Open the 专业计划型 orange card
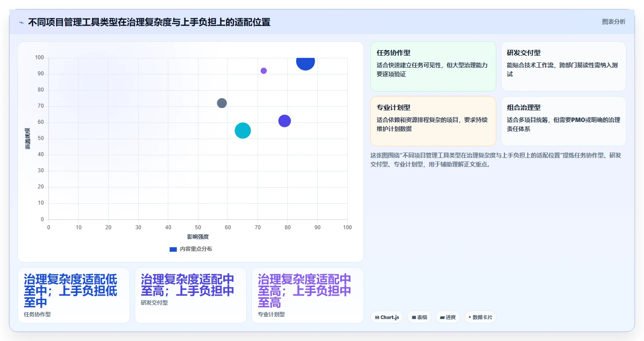Viewport: 644px width, 341px height. pos(433,121)
